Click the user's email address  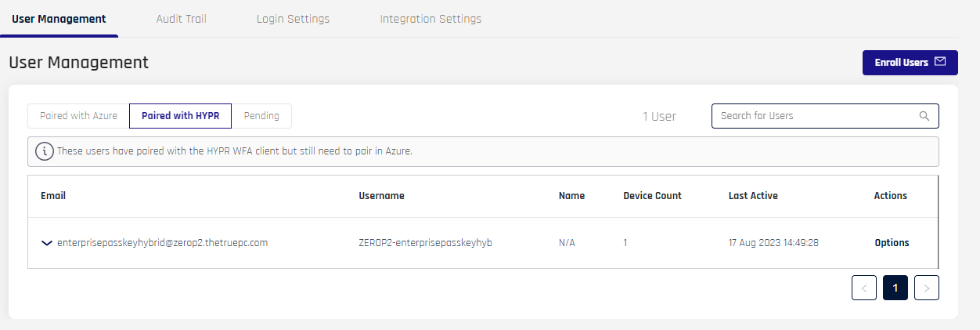[x=163, y=243]
